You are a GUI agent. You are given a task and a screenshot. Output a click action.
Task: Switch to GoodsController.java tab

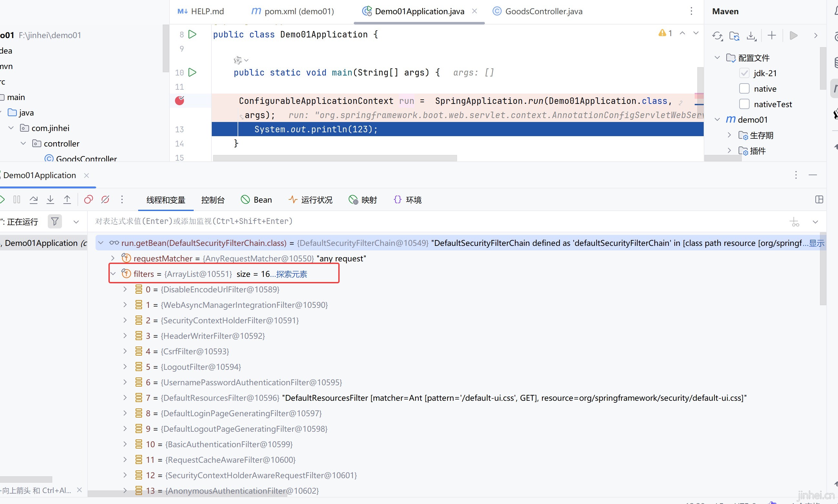tap(543, 12)
